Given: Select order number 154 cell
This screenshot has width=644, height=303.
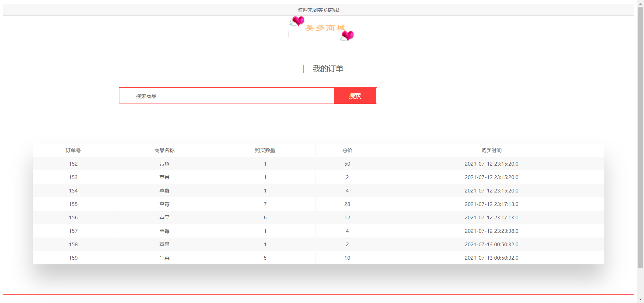Looking at the screenshot, I should click(73, 190).
